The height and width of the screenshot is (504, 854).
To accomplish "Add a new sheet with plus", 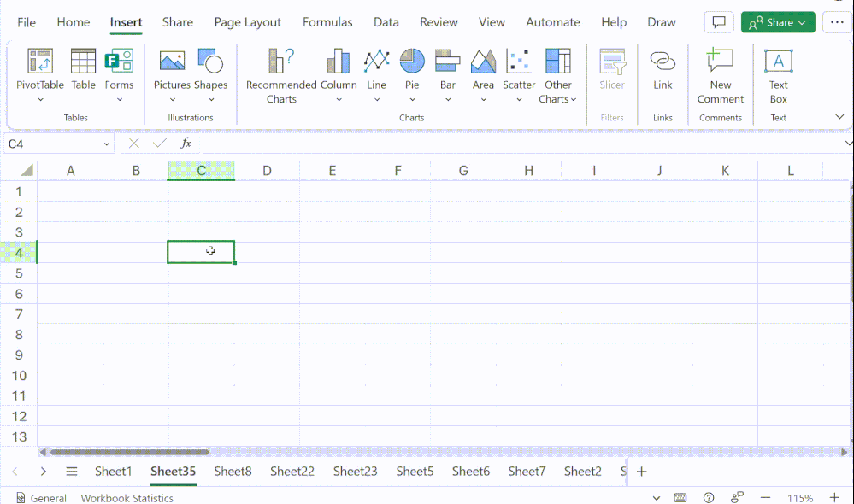I will (x=642, y=472).
